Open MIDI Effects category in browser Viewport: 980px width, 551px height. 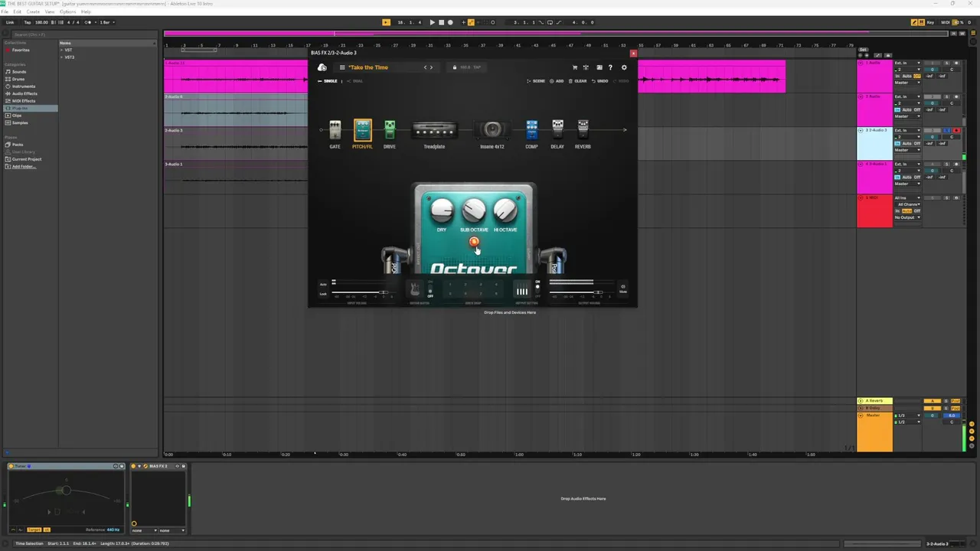click(x=23, y=101)
